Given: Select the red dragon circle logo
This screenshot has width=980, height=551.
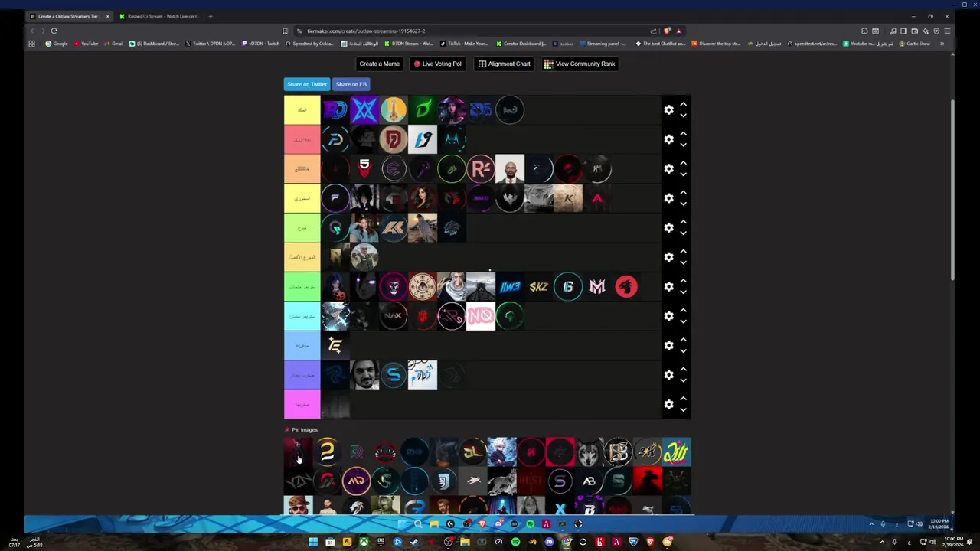Looking at the screenshot, I should click(x=626, y=287).
